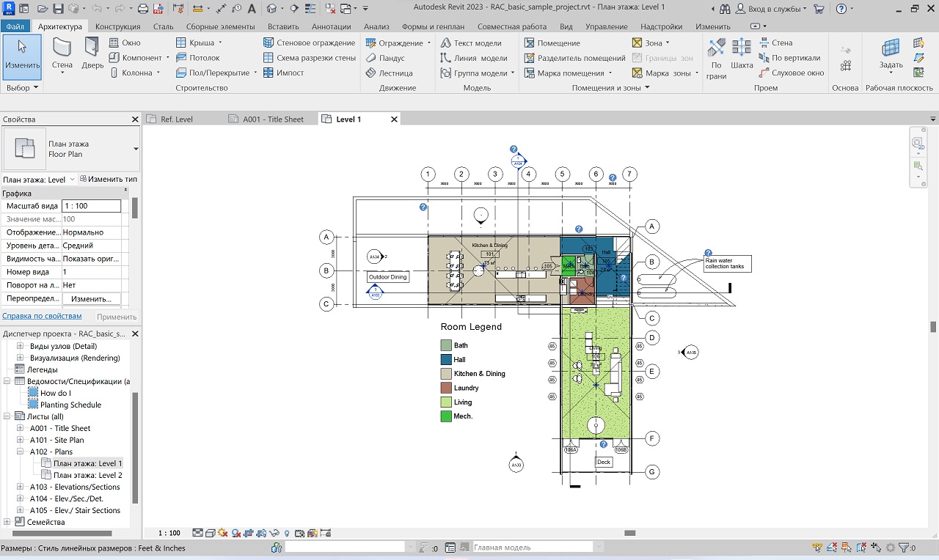Image resolution: width=939 pixels, height=560 pixels.
Task: Expand the A101 - Site Plan sheet node
Action: tap(21, 441)
